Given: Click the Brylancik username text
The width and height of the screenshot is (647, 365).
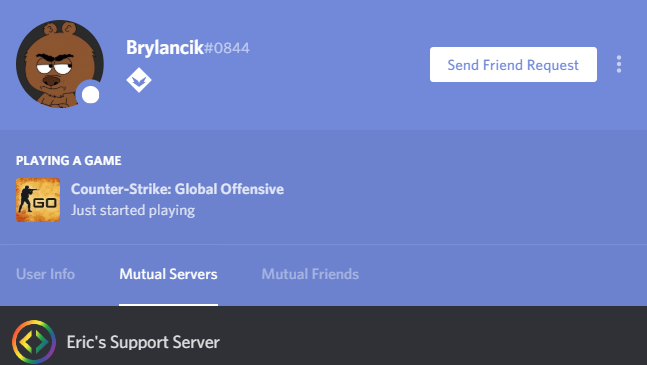Looking at the screenshot, I should [165, 47].
